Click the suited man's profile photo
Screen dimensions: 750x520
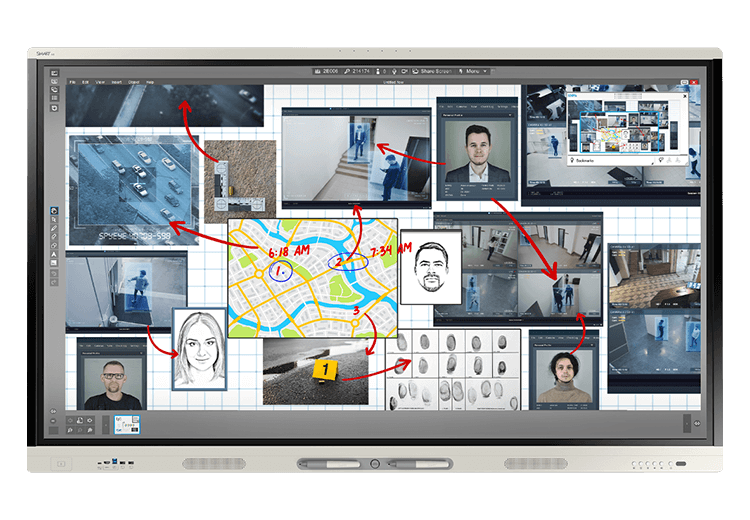coord(477,151)
